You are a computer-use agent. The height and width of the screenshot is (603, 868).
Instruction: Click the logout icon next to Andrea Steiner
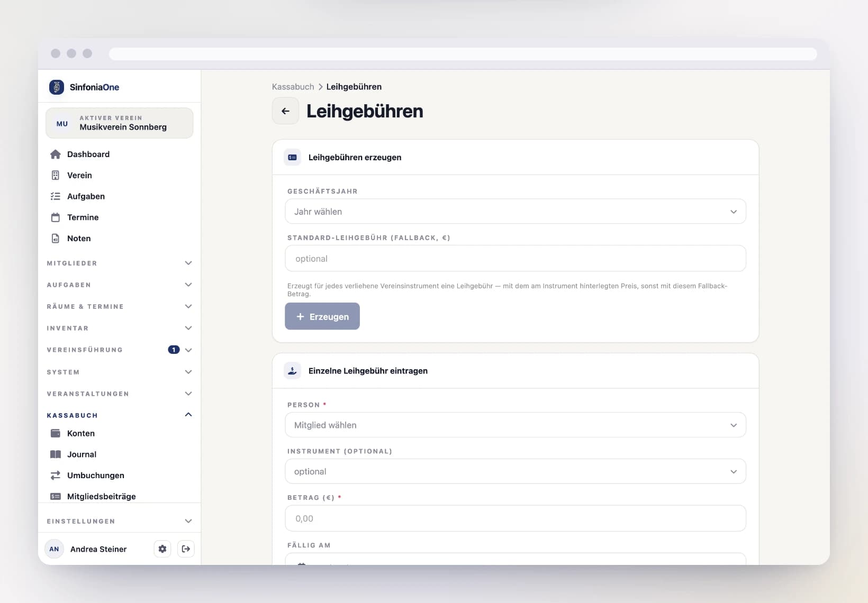tap(186, 549)
